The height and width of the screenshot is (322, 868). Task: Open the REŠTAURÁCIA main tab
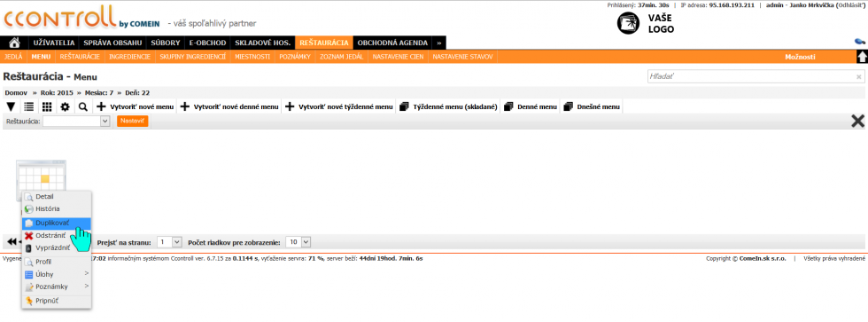point(324,43)
